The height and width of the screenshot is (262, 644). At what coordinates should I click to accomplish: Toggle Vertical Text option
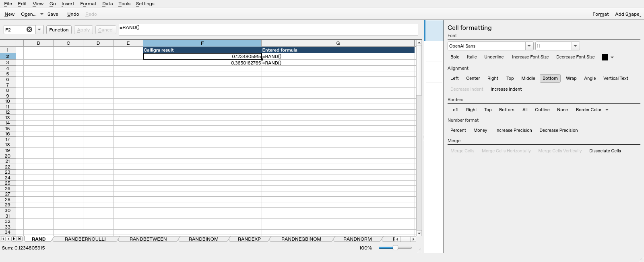coord(615,79)
